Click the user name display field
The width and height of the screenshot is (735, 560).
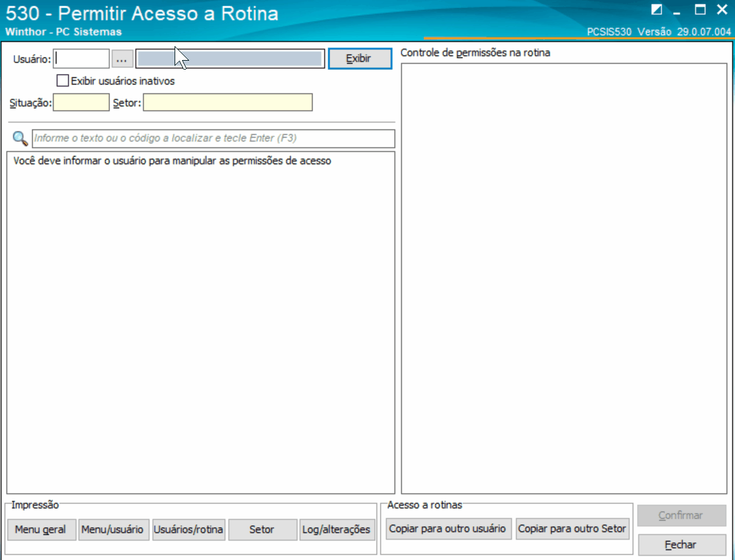(x=230, y=59)
